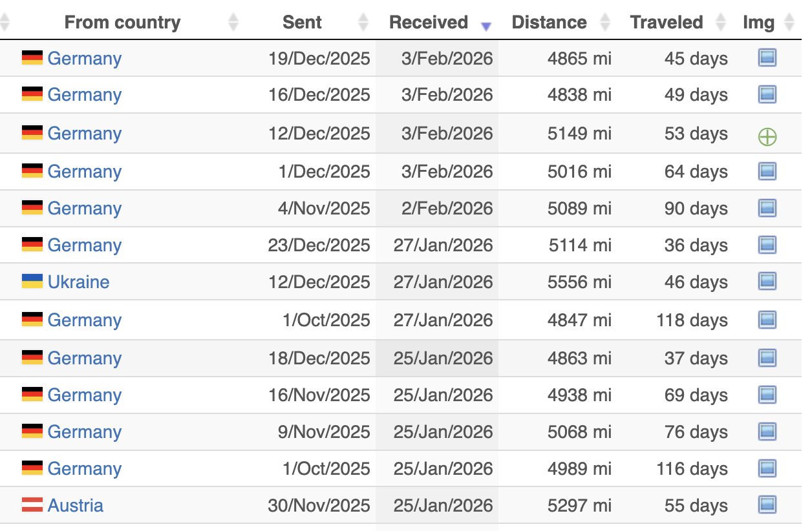
Task: Open image icon for the 90 days postcard
Action: (x=767, y=208)
